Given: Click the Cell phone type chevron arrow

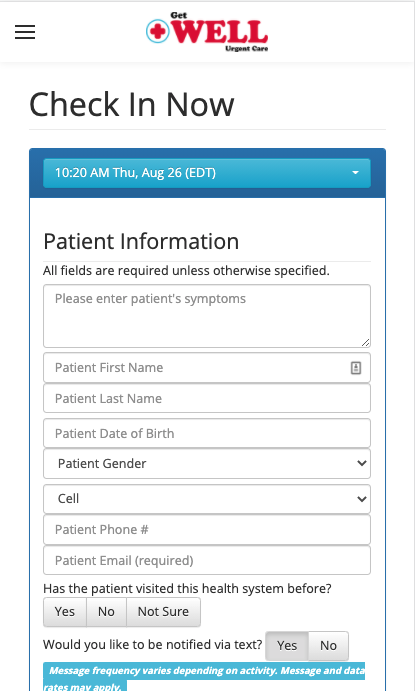Looking at the screenshot, I should coord(362,499).
